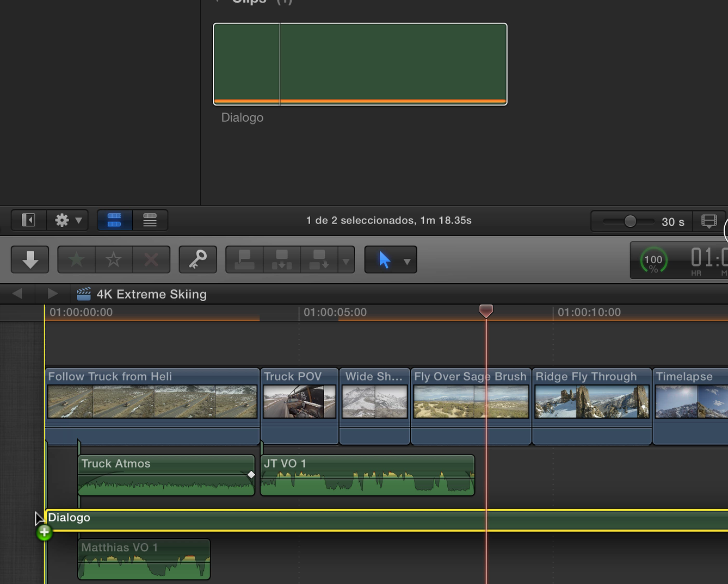Navigate back in timeline history

(17, 293)
